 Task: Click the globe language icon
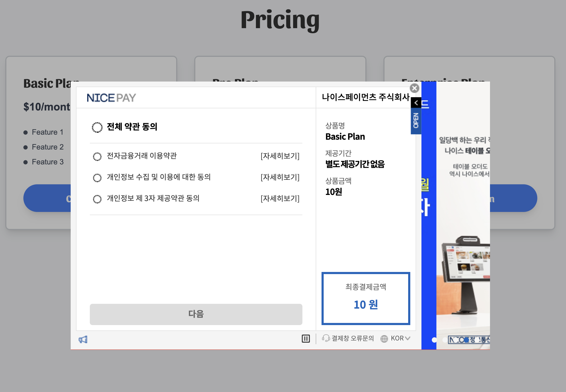pyautogui.click(x=384, y=339)
